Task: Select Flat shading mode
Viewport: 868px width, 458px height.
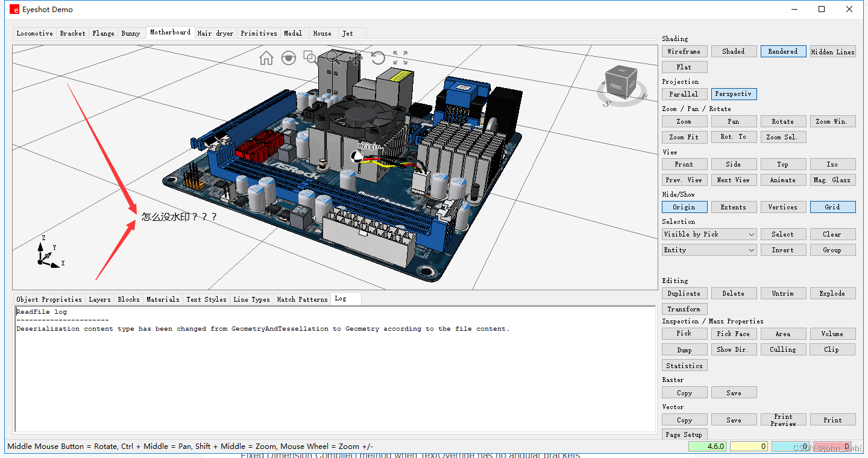Action: [684, 67]
